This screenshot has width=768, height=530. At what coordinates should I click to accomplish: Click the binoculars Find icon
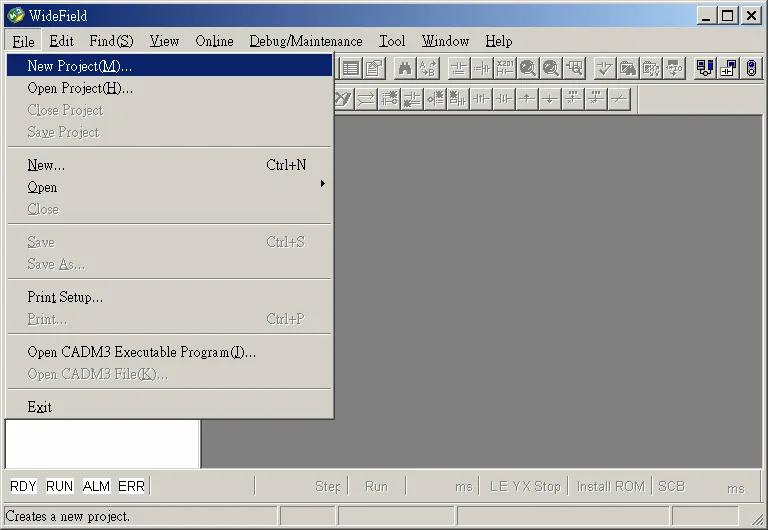click(405, 69)
